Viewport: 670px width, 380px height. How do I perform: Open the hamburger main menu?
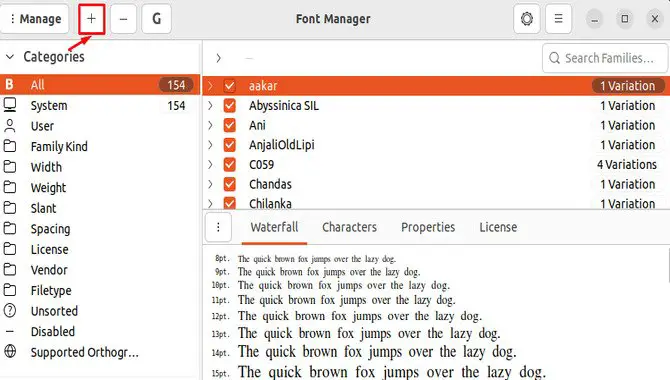click(x=558, y=19)
